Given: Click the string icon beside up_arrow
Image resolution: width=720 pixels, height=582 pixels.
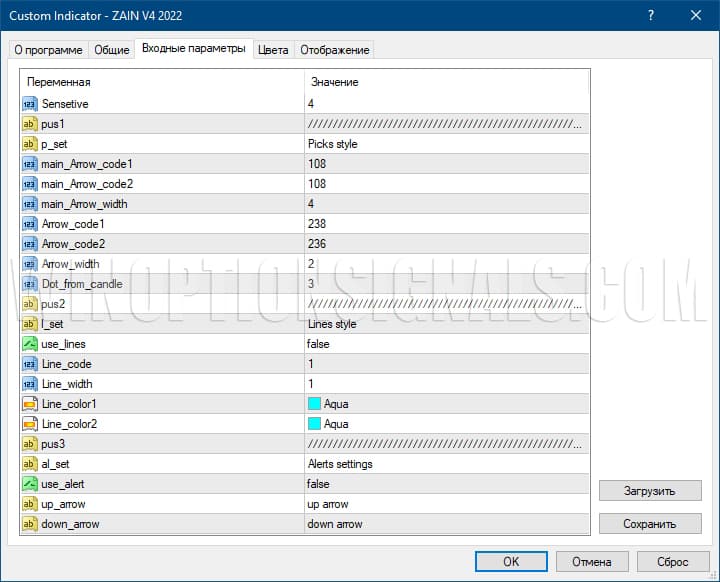Looking at the screenshot, I should click(x=29, y=504).
